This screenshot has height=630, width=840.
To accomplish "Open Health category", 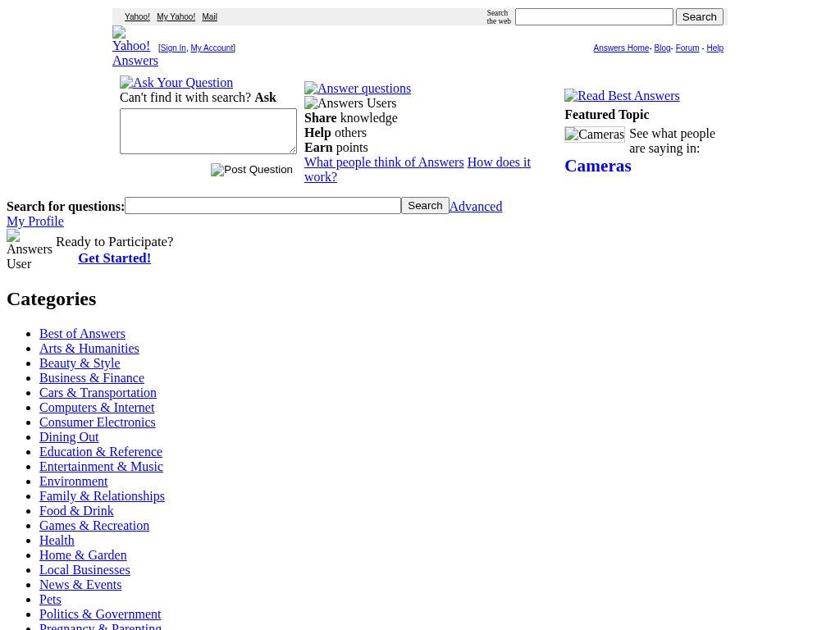I will 57,541.
